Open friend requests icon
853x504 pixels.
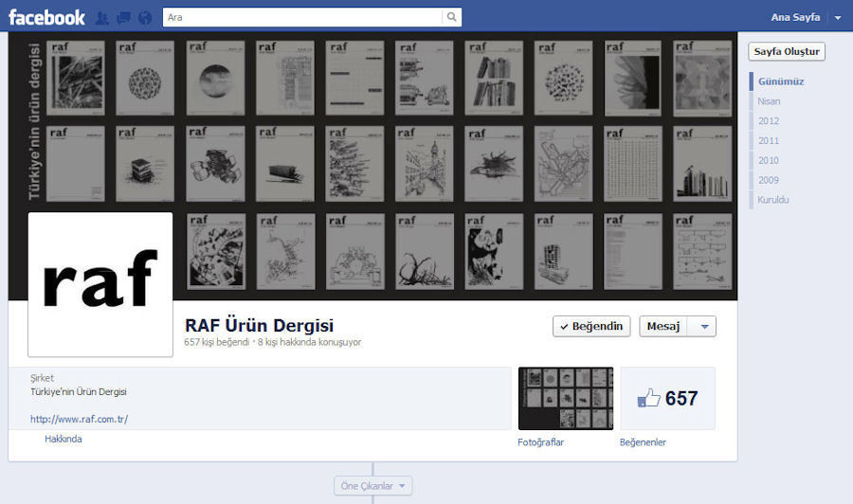101,18
